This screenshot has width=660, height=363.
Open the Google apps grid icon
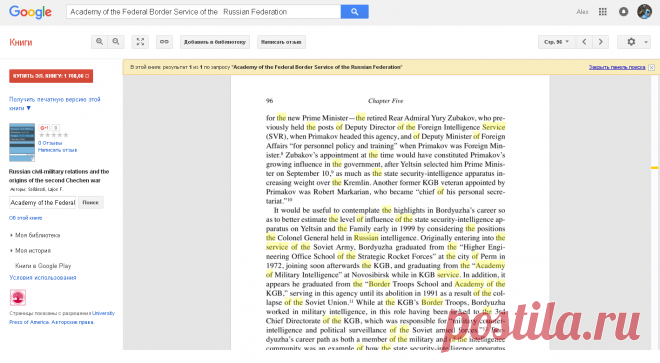click(x=603, y=12)
